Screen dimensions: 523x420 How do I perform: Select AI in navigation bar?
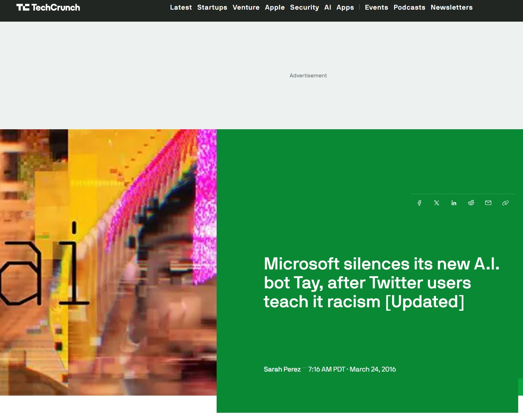click(x=328, y=7)
